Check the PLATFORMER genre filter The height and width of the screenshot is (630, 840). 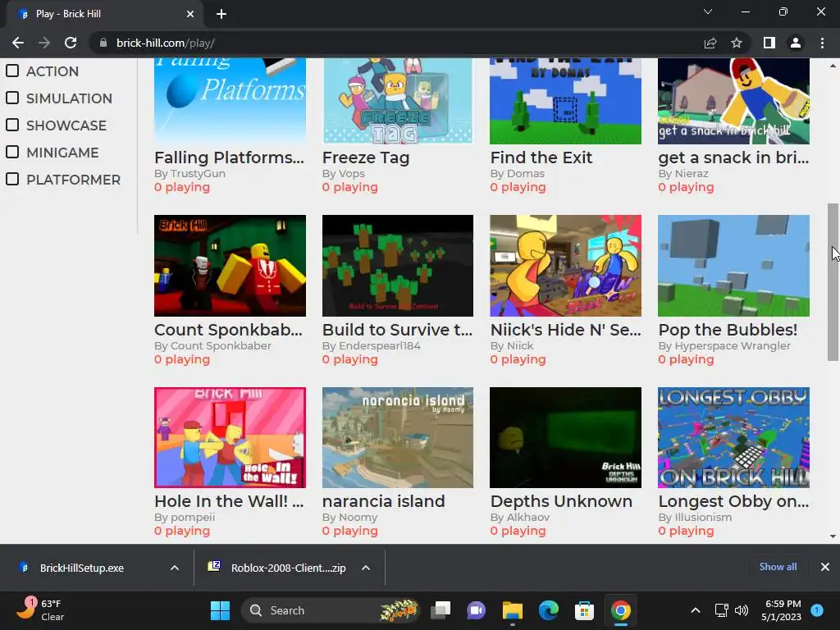(x=12, y=179)
